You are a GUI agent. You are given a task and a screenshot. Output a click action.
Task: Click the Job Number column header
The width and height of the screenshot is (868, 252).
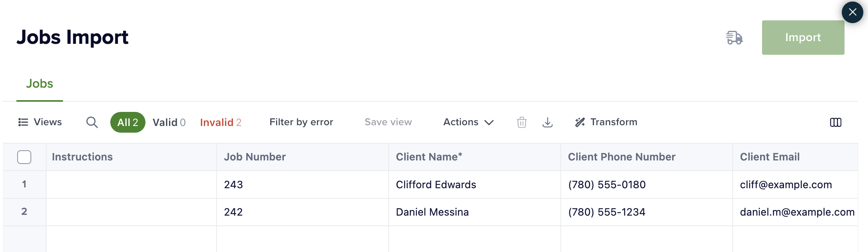click(255, 157)
